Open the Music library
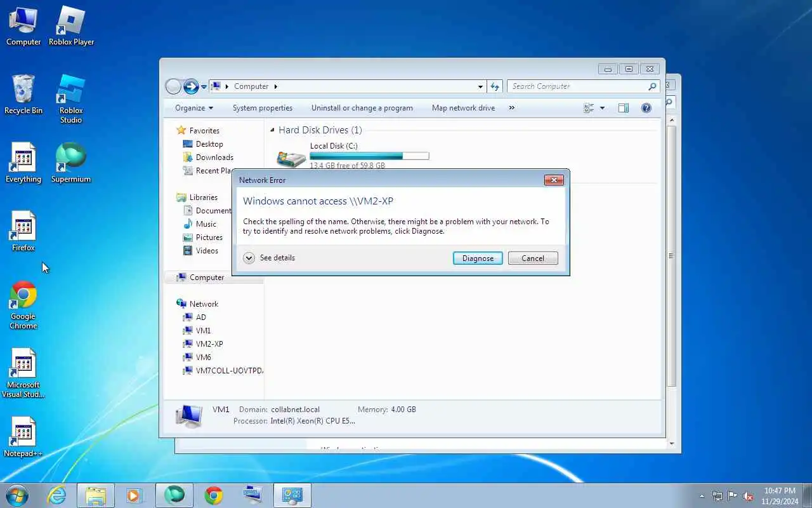 tap(206, 224)
